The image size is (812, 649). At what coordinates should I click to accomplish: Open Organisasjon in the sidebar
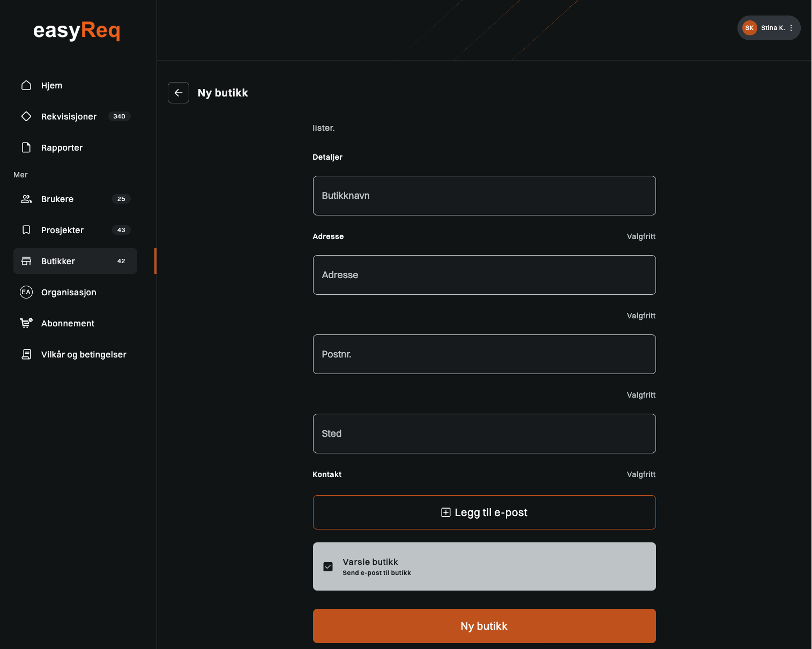tap(75, 292)
